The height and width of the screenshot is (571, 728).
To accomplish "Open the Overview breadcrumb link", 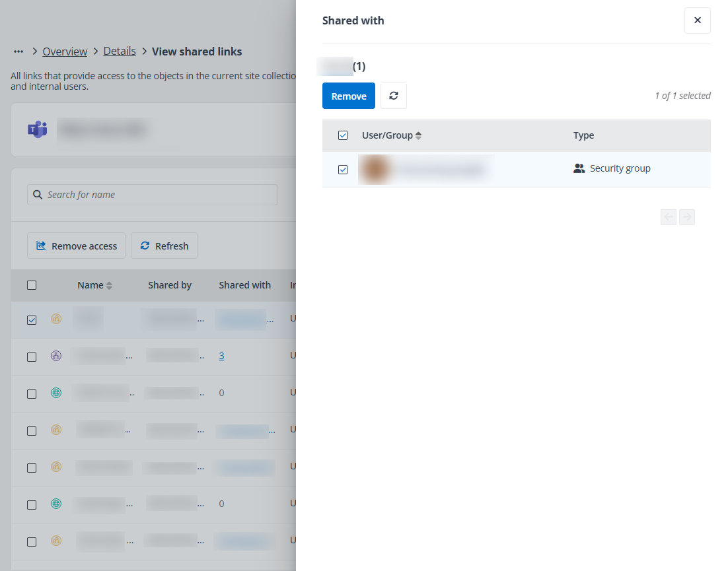I will [65, 51].
